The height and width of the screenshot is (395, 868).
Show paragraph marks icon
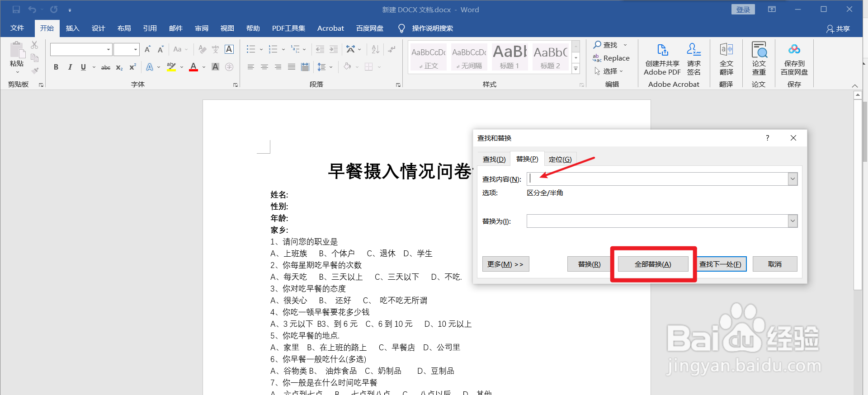(x=392, y=49)
